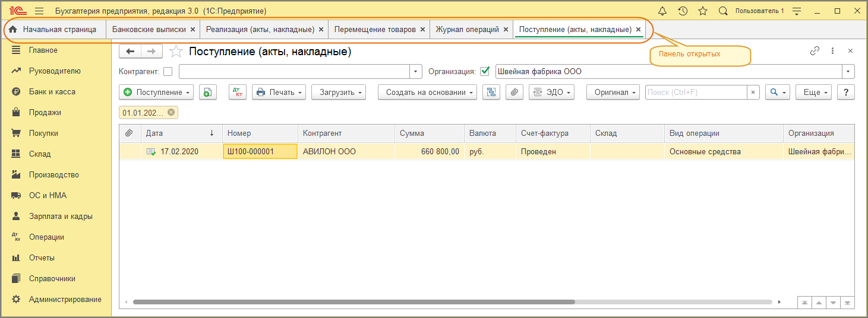
Task: Click the Создать на основании button
Action: [x=427, y=92]
